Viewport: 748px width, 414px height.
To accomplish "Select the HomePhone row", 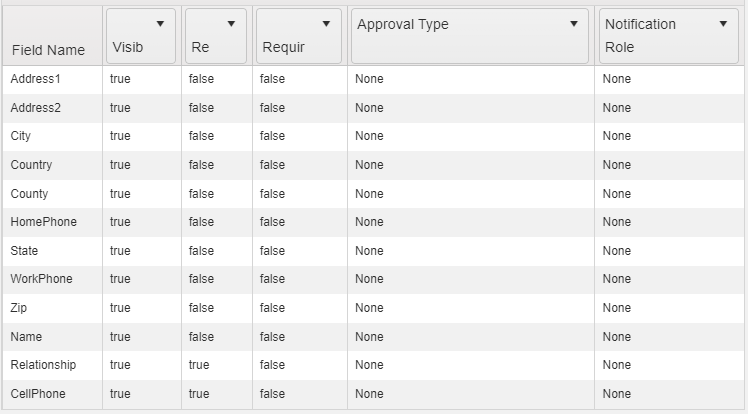I will pos(373,222).
